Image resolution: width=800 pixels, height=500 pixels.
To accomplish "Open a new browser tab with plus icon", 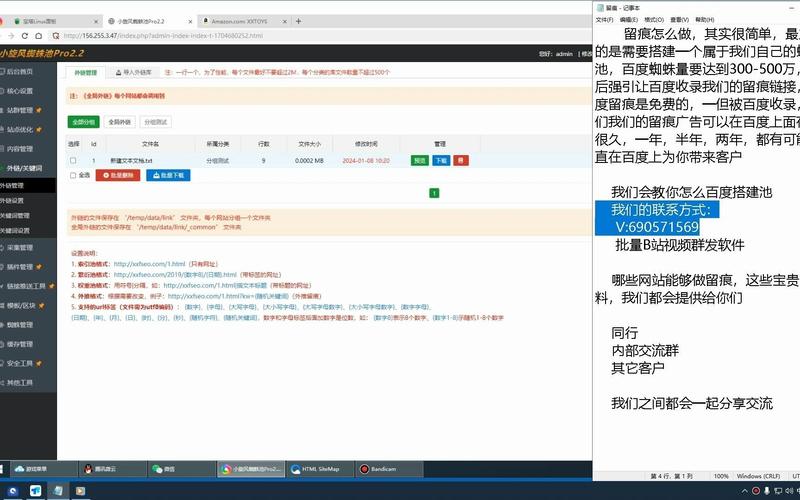I will (298, 21).
